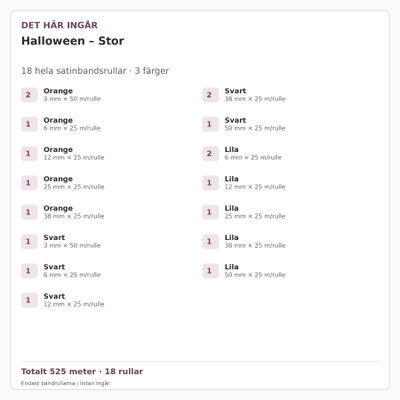Image resolution: width=400 pixels, height=400 pixels.
Task: Select the Lila 12 mm × 25 m/rulle item
Action: point(288,183)
